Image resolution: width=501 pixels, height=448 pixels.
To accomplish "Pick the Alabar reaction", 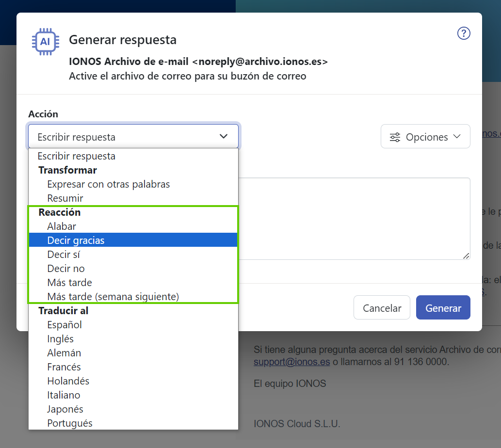I will [133, 226].
